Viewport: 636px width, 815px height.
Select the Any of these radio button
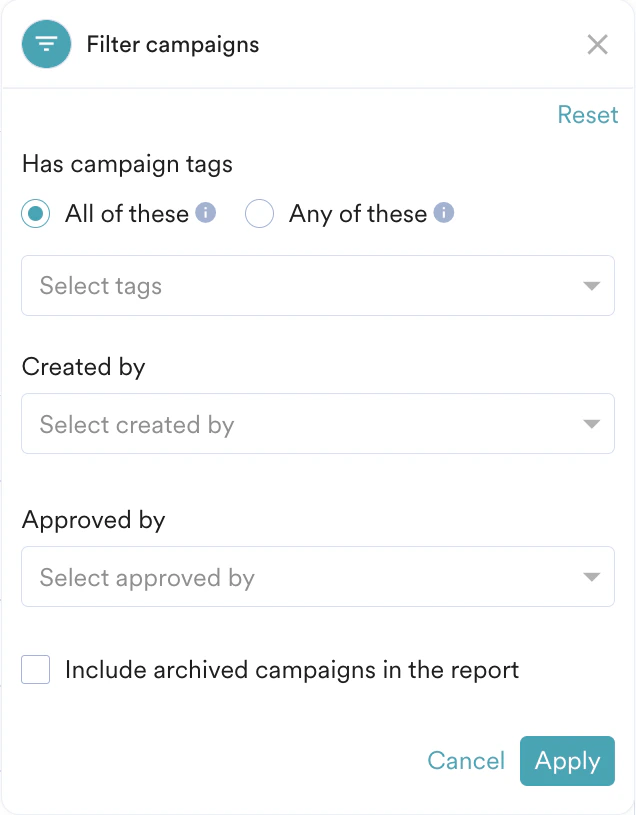(259, 213)
